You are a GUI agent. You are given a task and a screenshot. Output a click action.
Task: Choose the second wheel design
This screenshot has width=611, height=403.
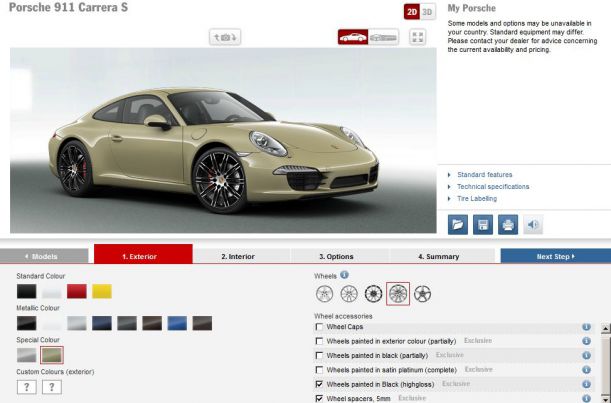pos(349,293)
